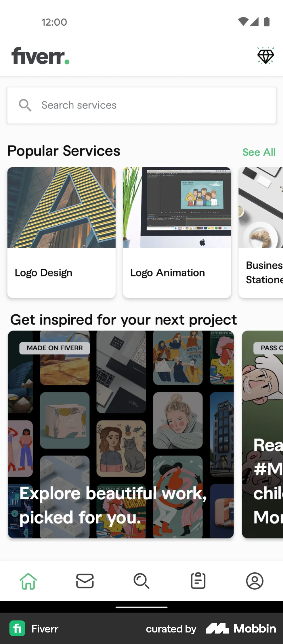Open the Logo Design service card
The image size is (283, 644).
(61, 233)
